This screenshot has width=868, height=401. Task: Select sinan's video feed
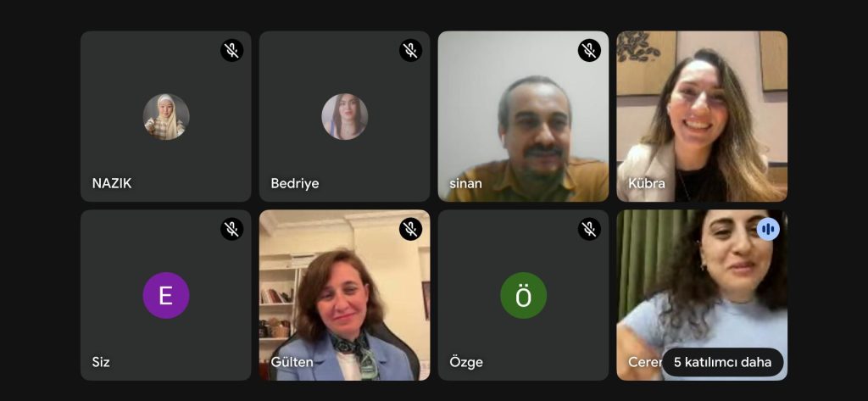pos(523,116)
